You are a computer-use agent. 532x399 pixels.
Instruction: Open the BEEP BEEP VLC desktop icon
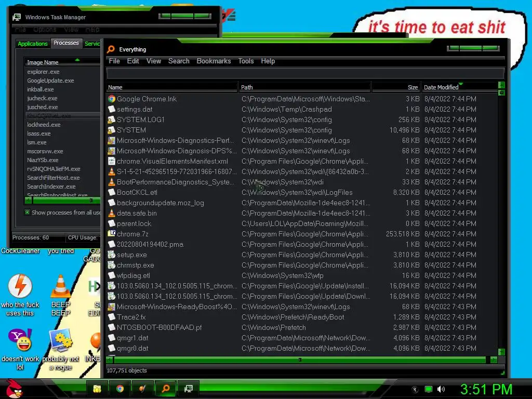point(61,295)
